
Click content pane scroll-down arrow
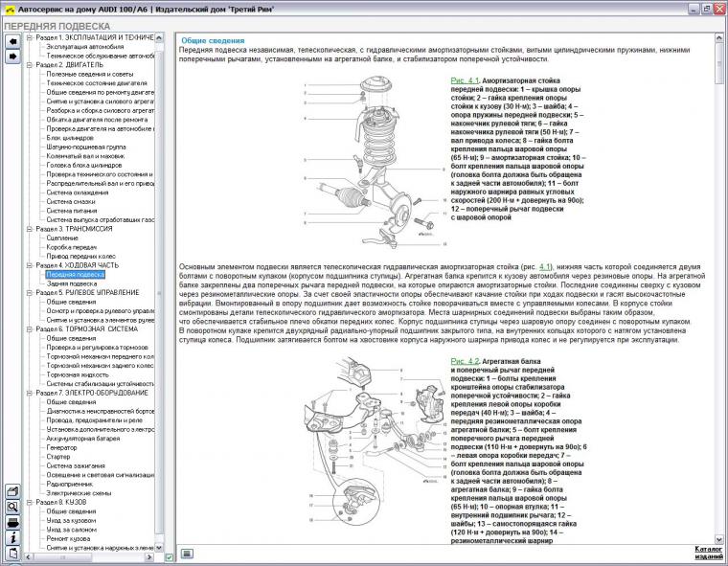click(x=719, y=539)
